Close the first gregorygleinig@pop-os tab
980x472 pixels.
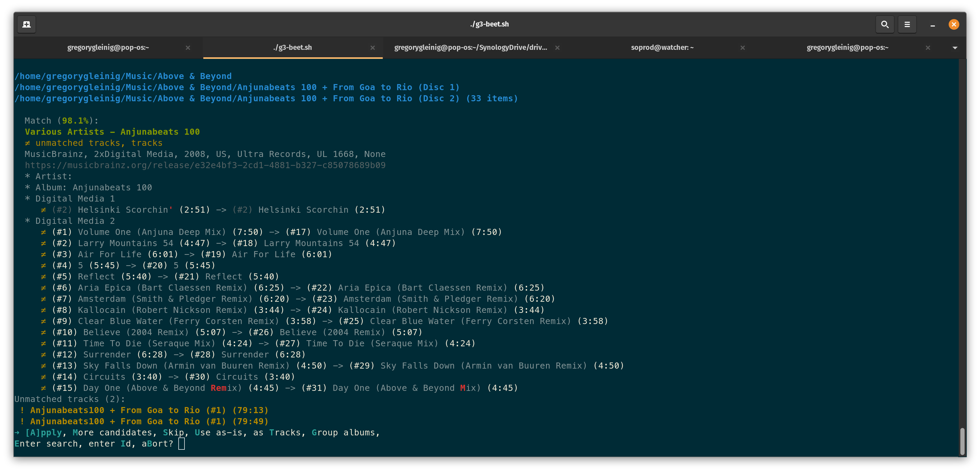pos(188,48)
